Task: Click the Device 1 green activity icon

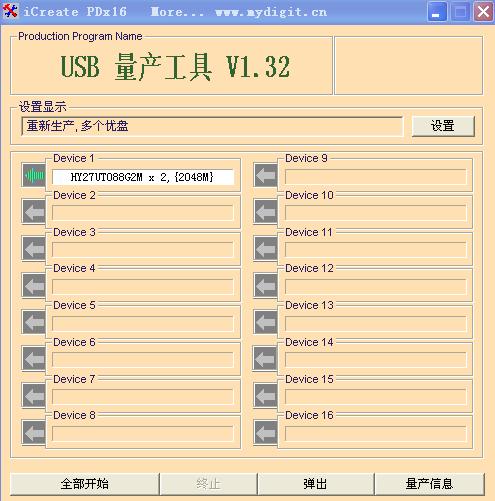Action: 34,175
